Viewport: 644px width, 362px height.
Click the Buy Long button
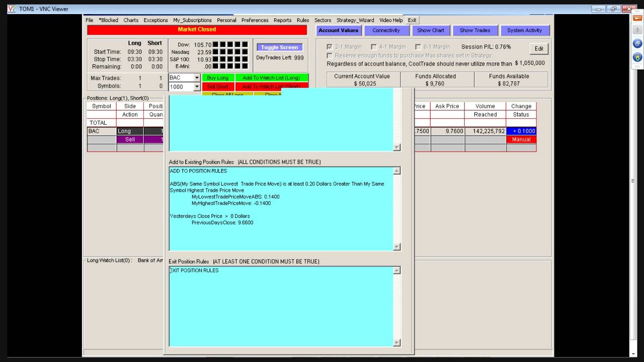coord(218,78)
